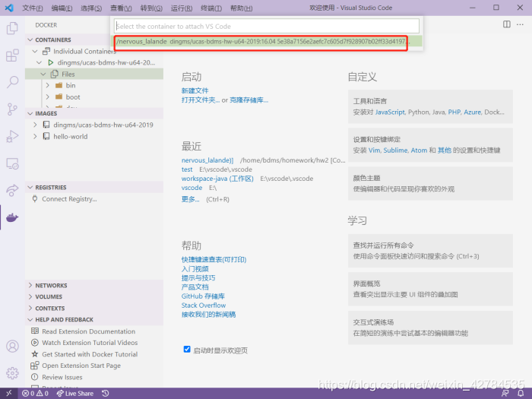Screen dimensions: 532x399
Task: Open the 终端(T) menu
Action: (x=211, y=8)
